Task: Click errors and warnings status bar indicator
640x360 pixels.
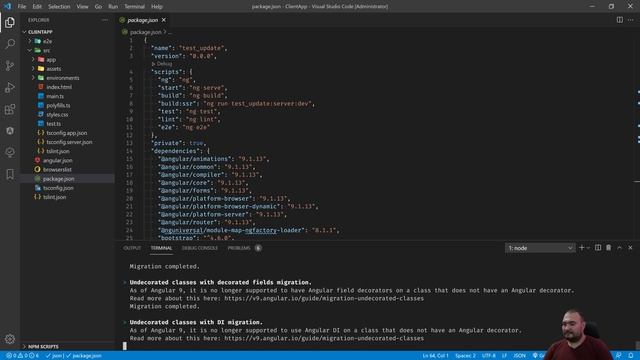Action: (22, 356)
